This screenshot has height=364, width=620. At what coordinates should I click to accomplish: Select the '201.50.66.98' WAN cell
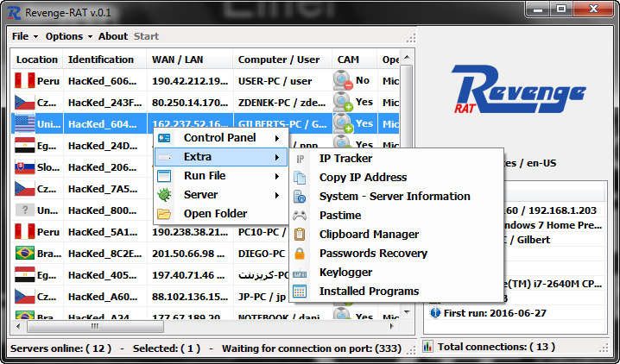click(190, 254)
